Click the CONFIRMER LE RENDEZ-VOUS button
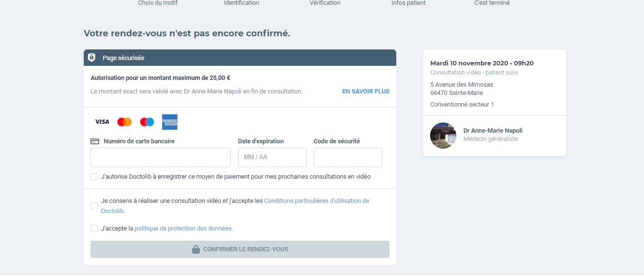 [x=240, y=249]
